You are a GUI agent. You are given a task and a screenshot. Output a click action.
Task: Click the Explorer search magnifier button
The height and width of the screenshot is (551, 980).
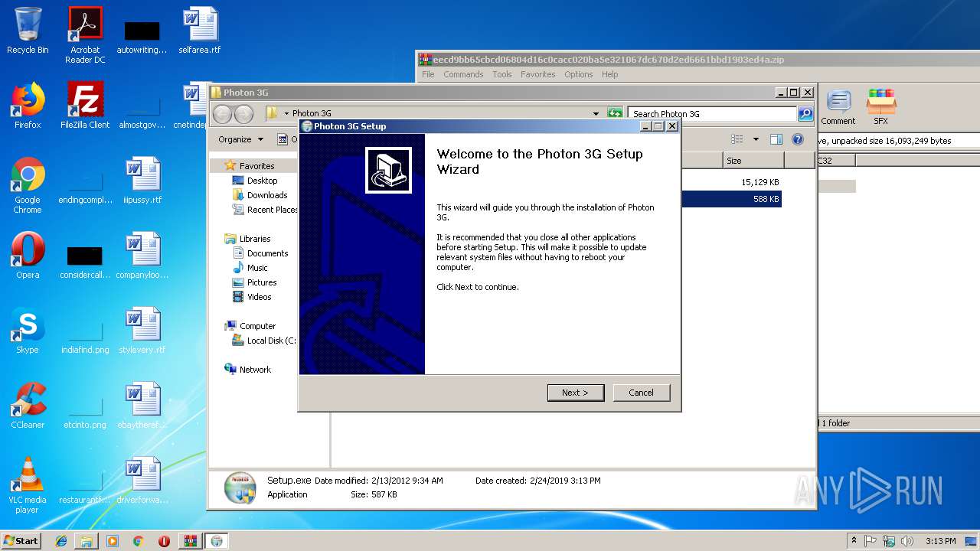(x=805, y=114)
